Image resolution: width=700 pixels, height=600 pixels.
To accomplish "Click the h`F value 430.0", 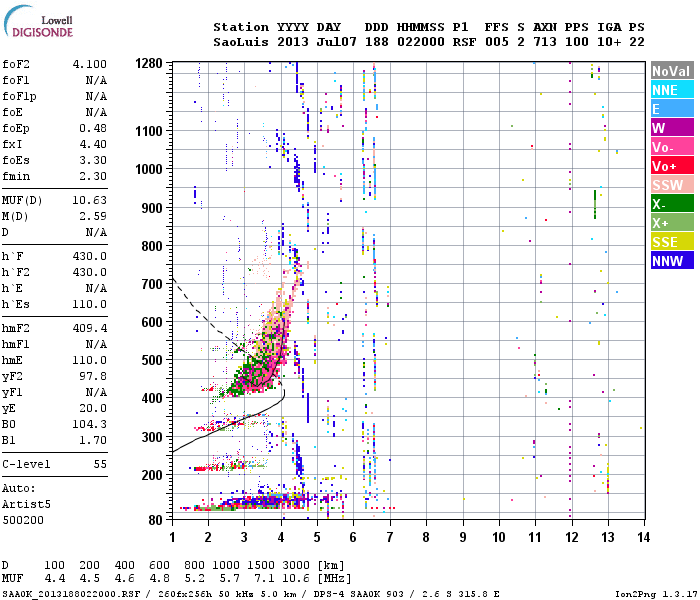I will tap(90, 256).
